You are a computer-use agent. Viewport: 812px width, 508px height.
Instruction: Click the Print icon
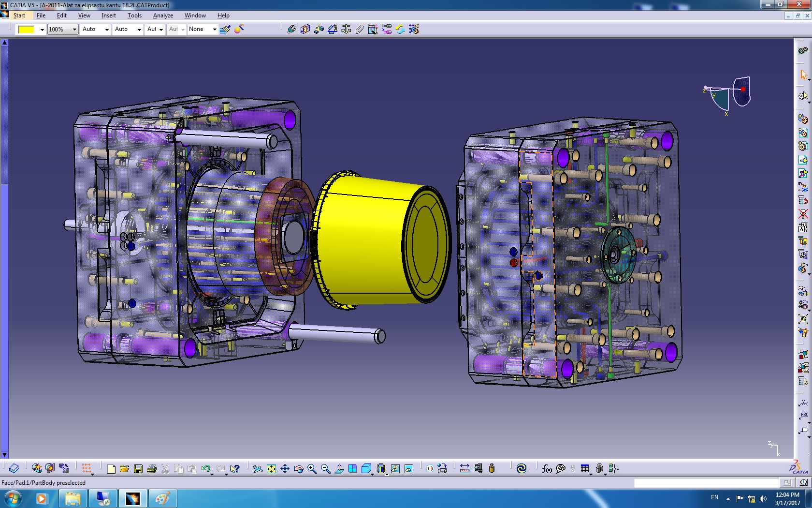click(x=152, y=469)
